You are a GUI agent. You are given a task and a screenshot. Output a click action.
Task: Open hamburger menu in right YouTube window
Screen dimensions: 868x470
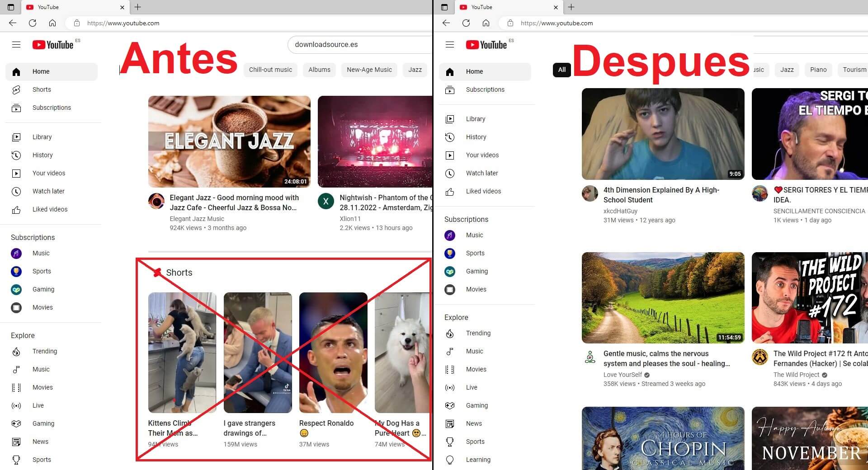[450, 44]
